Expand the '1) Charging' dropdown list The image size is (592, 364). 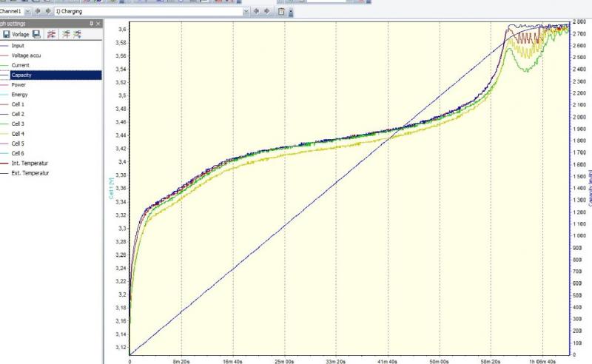(246, 12)
